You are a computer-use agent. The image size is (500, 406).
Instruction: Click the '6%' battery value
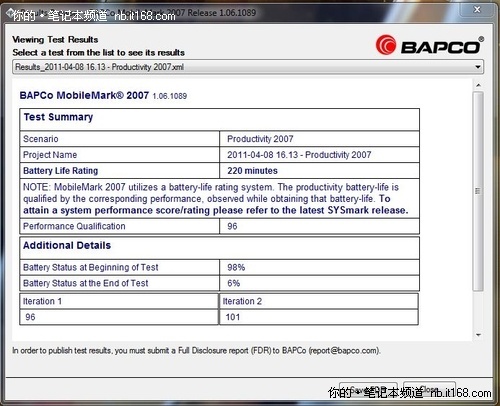[x=233, y=283]
